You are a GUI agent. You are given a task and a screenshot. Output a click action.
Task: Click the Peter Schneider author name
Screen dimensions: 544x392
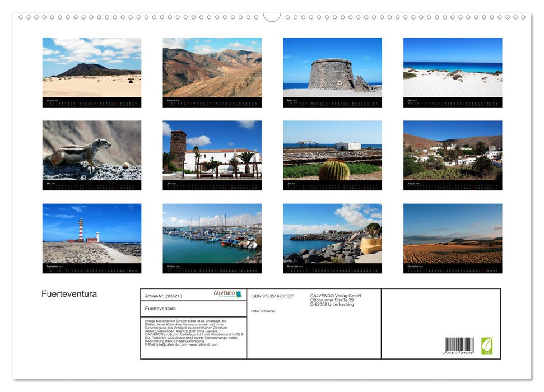263,310
